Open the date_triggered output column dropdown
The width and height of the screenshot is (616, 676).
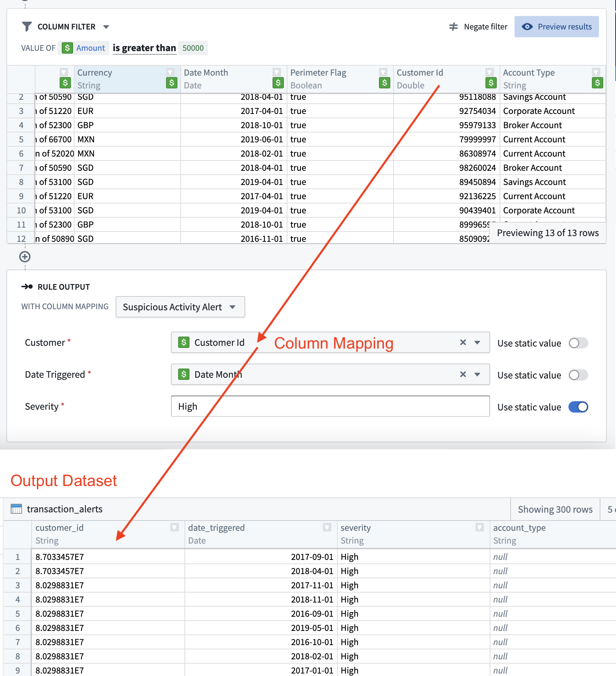(327, 527)
